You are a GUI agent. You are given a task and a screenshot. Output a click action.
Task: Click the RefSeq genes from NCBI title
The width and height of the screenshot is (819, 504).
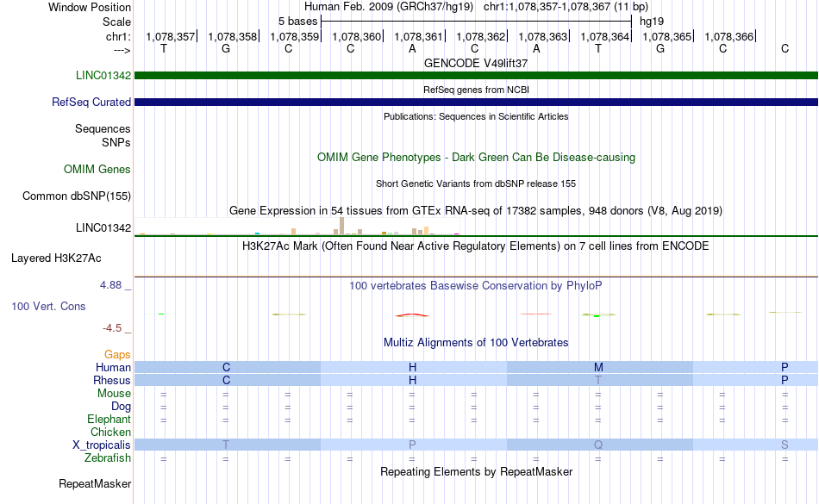tap(476, 90)
